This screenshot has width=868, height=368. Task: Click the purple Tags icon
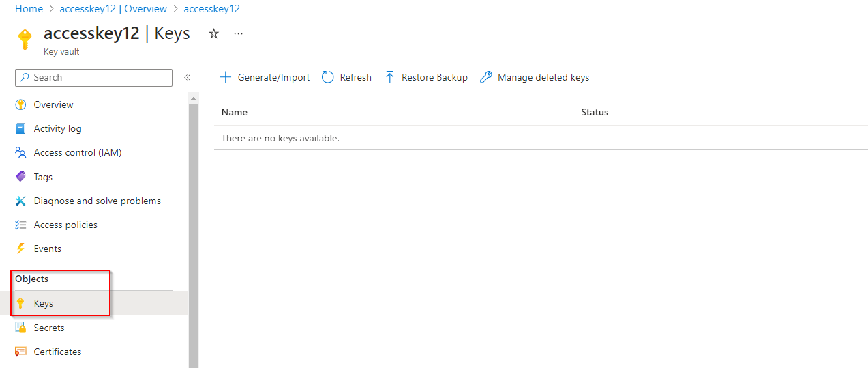(20, 177)
